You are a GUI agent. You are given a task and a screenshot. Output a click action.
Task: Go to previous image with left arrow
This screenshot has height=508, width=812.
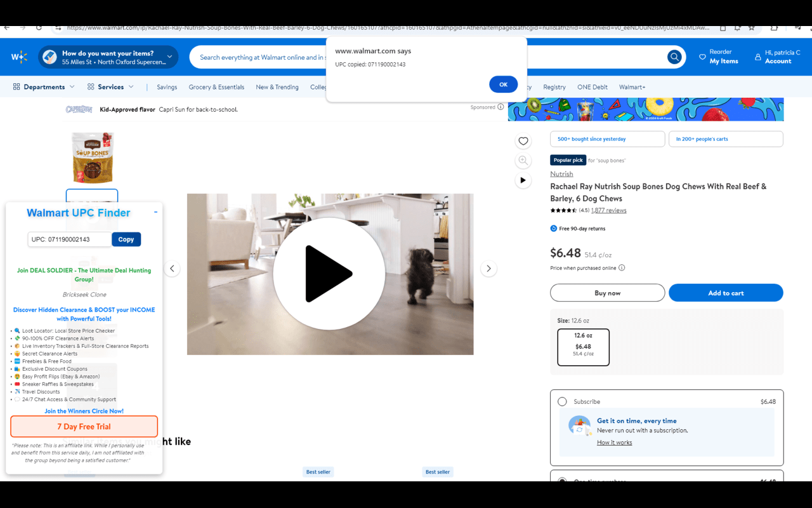pos(172,269)
